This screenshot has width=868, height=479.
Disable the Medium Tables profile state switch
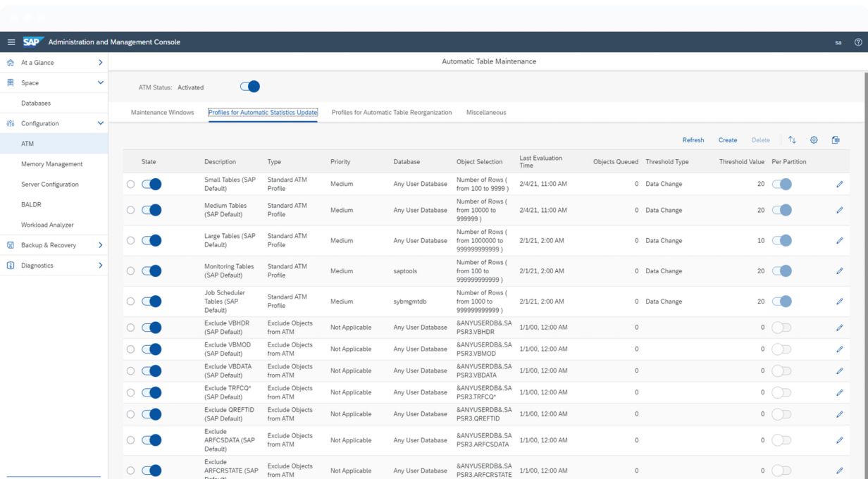click(151, 210)
